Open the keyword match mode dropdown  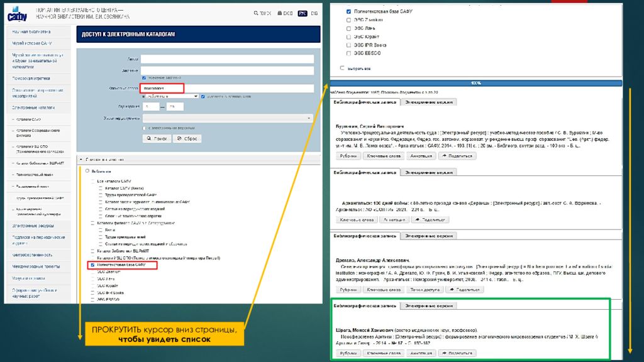point(172,96)
